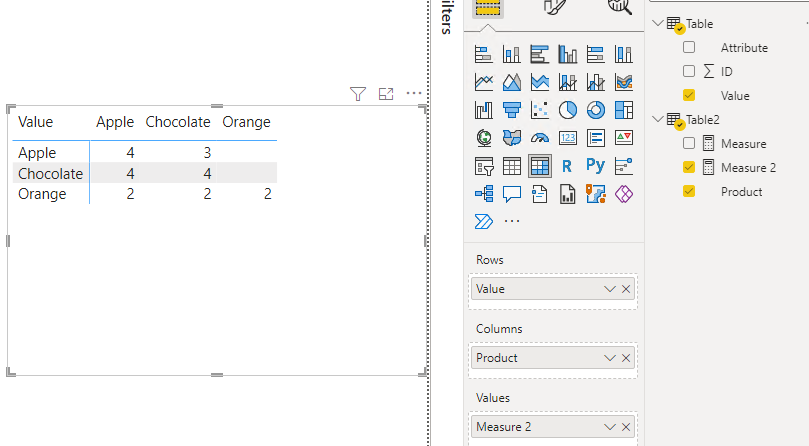The height and width of the screenshot is (446, 809).
Task: Uncheck the Value field checkbox
Action: pos(689,95)
